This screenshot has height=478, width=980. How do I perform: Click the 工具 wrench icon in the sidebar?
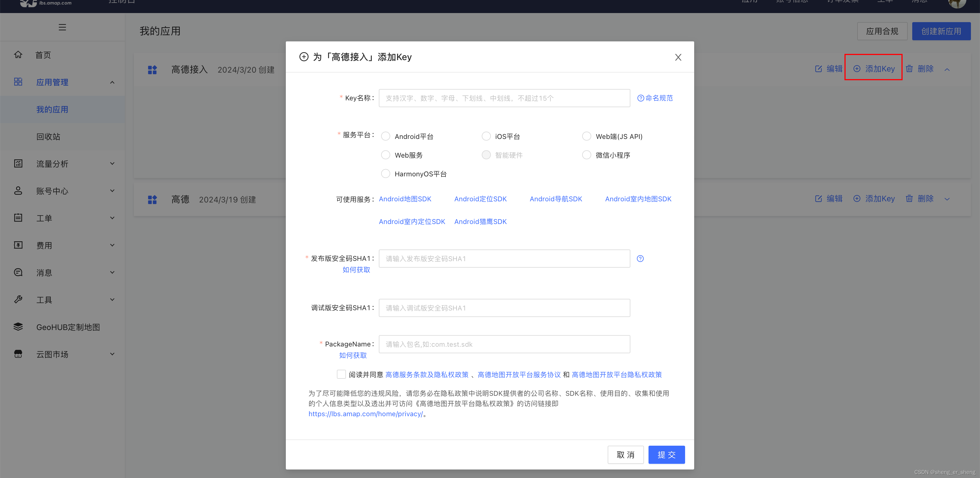click(18, 300)
